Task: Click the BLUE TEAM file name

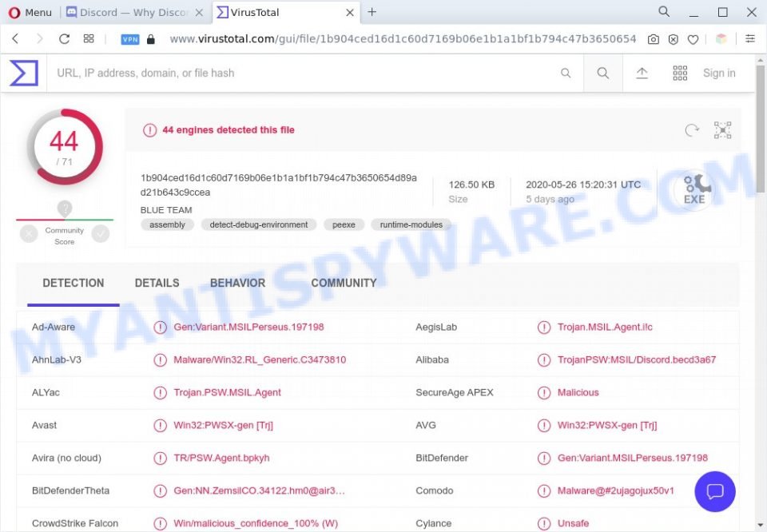Action: [x=166, y=210]
